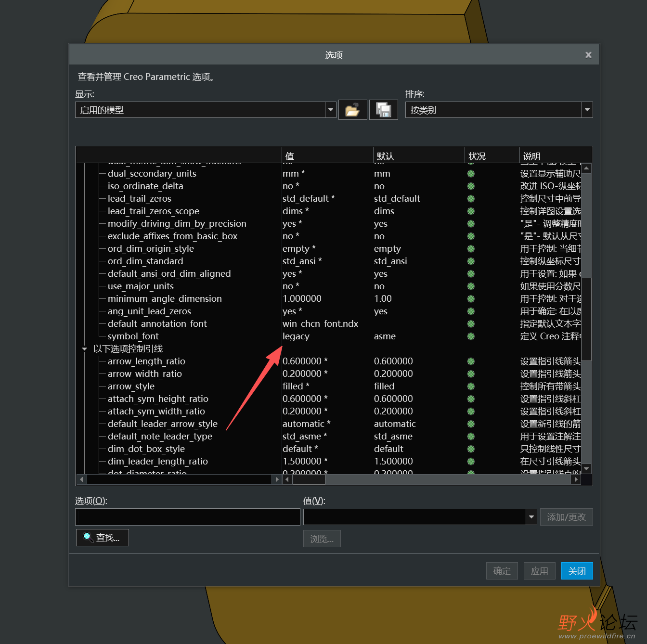The width and height of the screenshot is (647, 644).
Task: Click the 添加/更改 button
Action: coord(566,517)
